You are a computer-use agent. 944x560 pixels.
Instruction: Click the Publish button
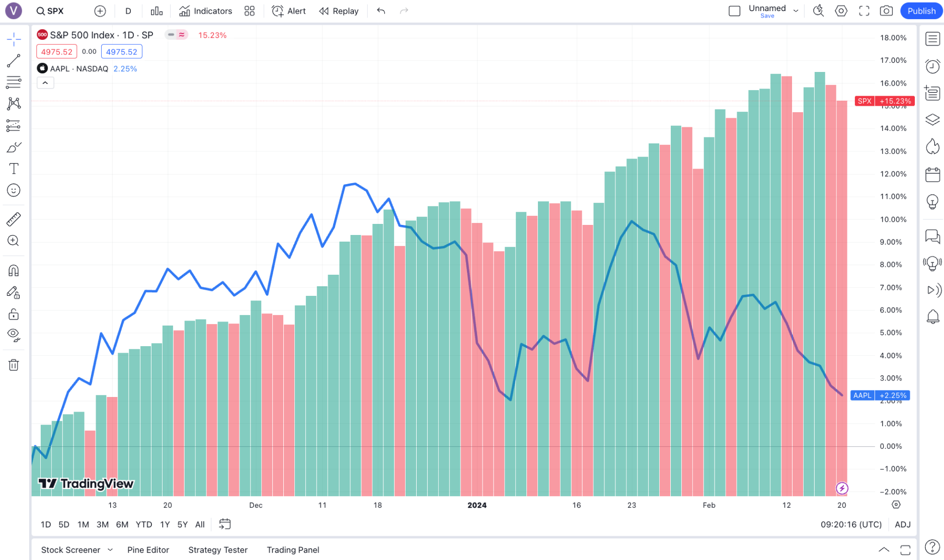pyautogui.click(x=921, y=11)
